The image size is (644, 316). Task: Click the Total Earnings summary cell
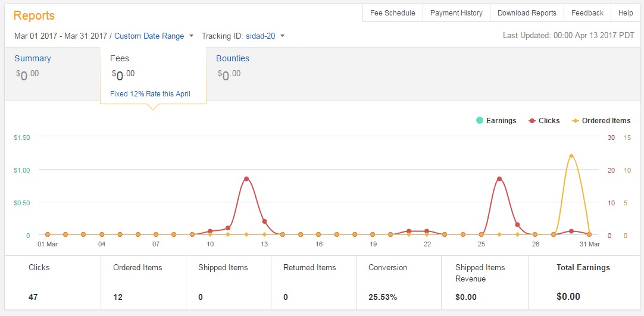(583, 282)
